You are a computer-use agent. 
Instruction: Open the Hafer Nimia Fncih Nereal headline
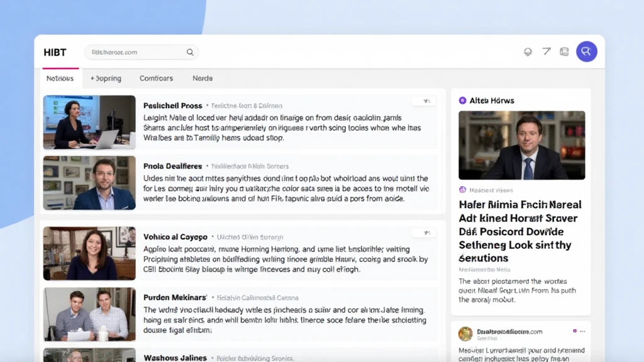coord(520,231)
